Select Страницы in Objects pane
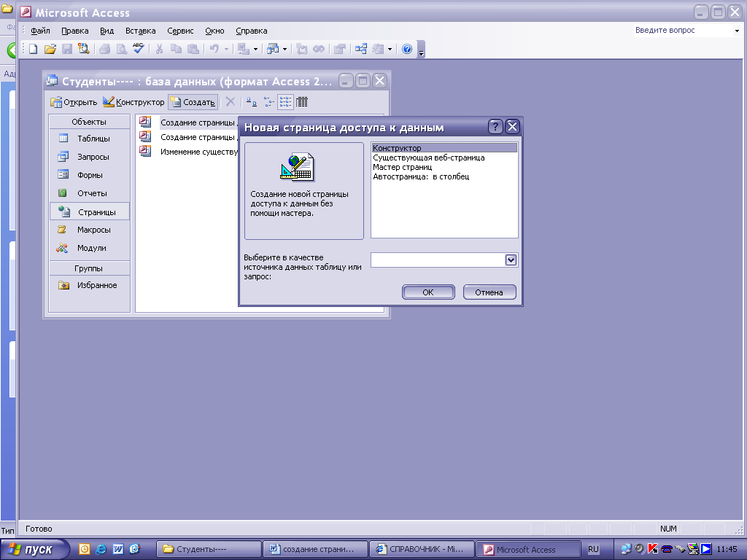 [x=89, y=212]
